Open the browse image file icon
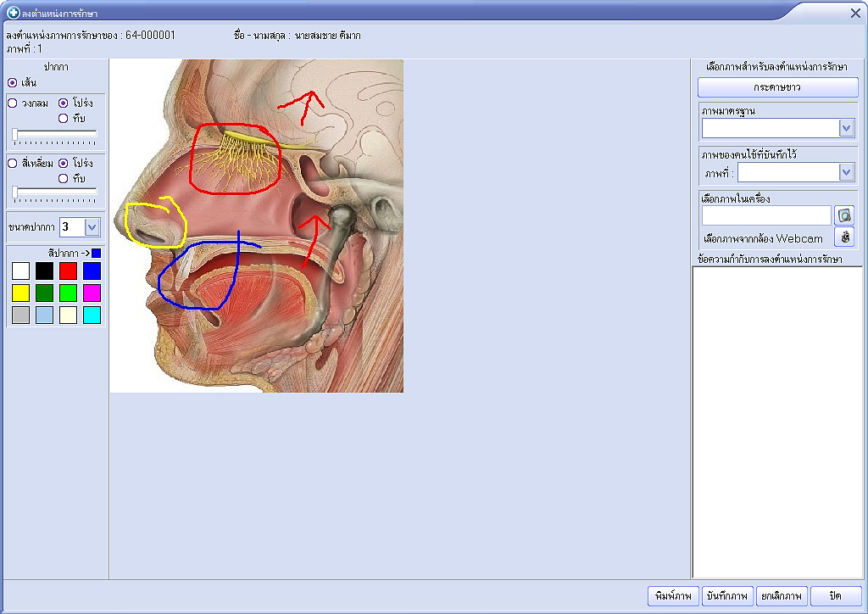 coord(844,215)
